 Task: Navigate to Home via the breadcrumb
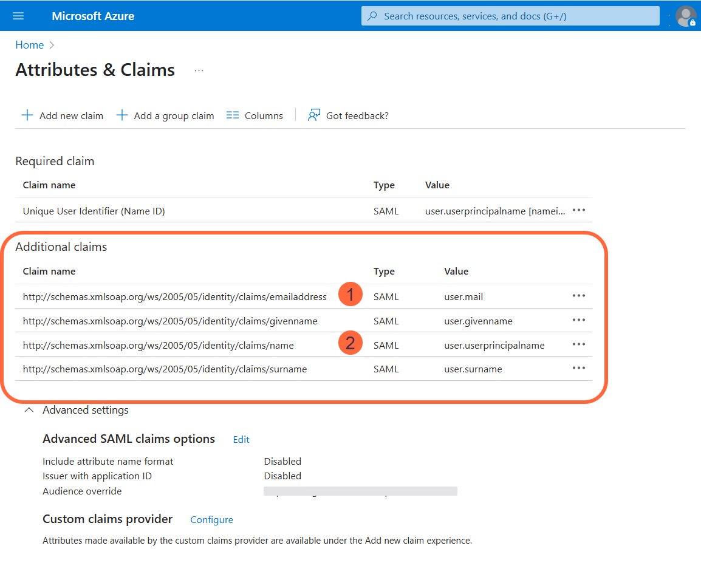point(29,44)
